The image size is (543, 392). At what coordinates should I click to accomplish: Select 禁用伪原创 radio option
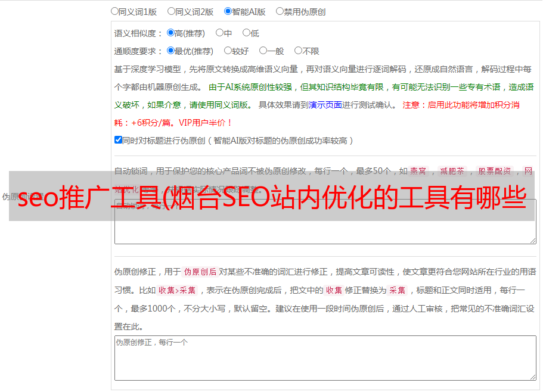point(280,11)
